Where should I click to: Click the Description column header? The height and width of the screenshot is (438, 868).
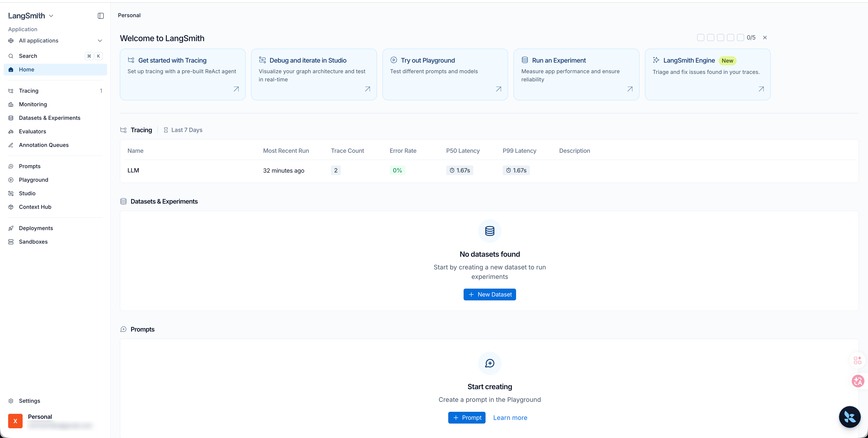click(575, 151)
